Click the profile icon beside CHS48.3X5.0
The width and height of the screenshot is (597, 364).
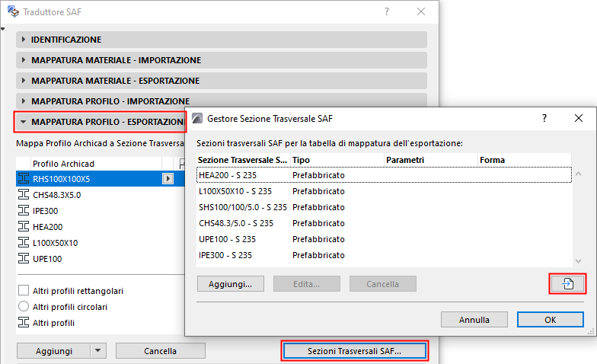click(24, 195)
